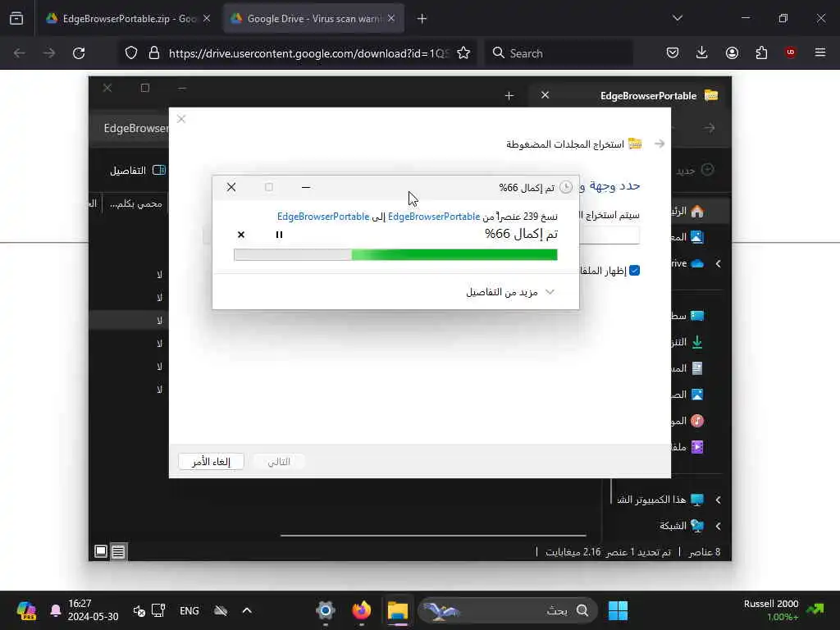Go forward in Firefox

tap(48, 53)
